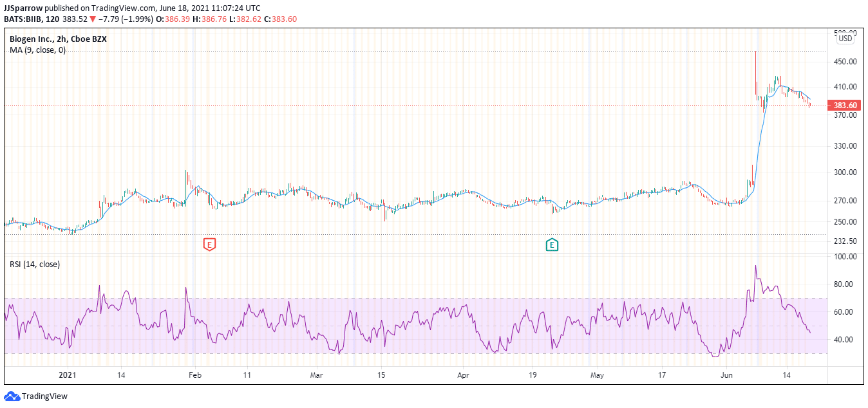Click the 330.00 price axis label
This screenshot has height=408, width=868.
tap(844, 146)
